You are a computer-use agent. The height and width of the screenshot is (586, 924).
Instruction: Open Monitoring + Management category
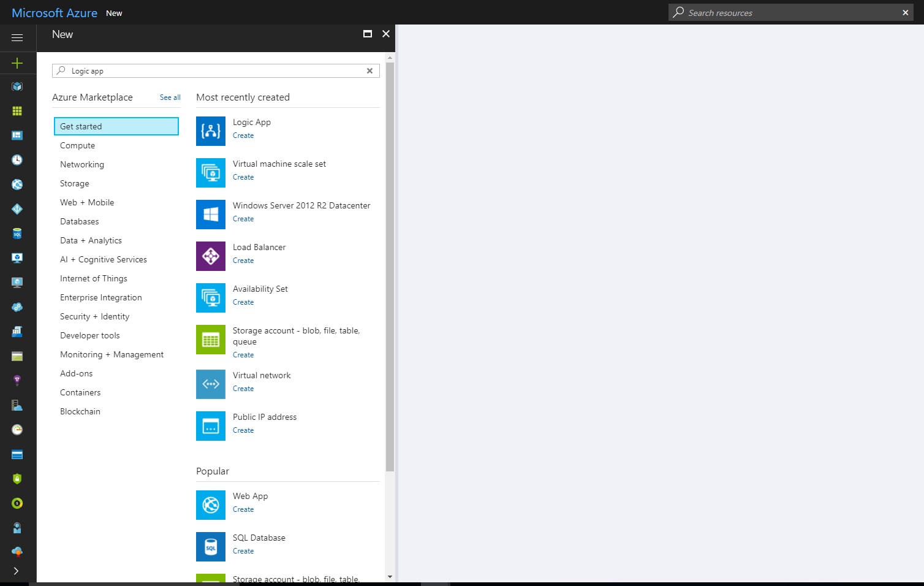(112, 354)
